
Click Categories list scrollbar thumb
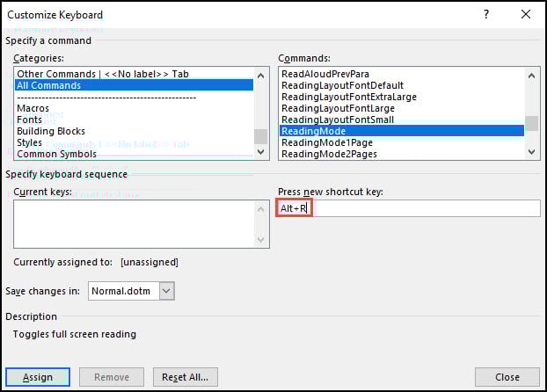260,136
